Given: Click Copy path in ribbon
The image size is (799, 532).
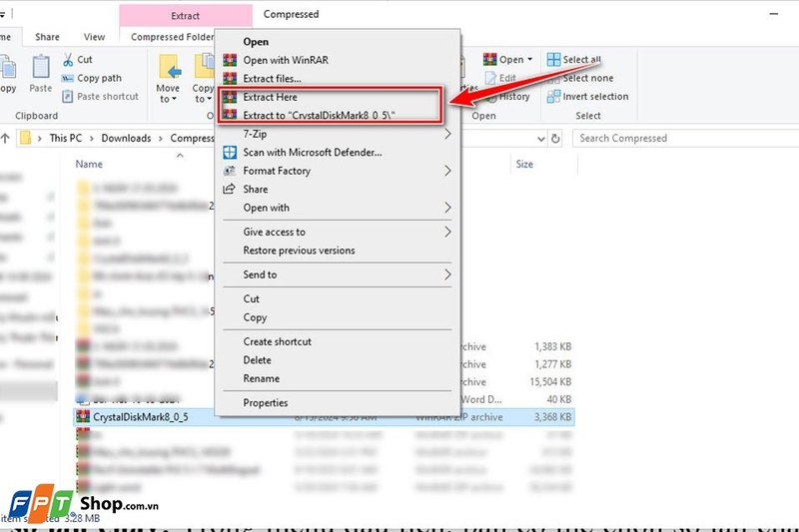Looking at the screenshot, I should pyautogui.click(x=92, y=78).
